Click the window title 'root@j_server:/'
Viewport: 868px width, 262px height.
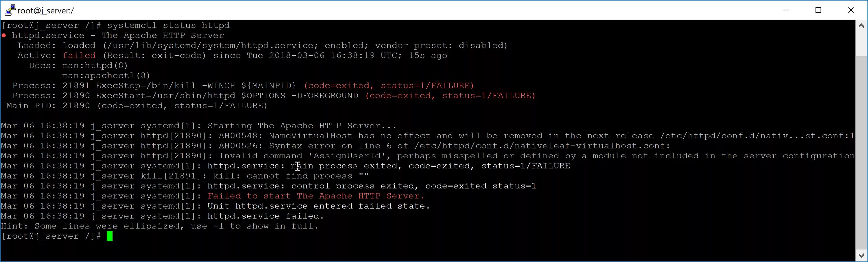click(46, 11)
